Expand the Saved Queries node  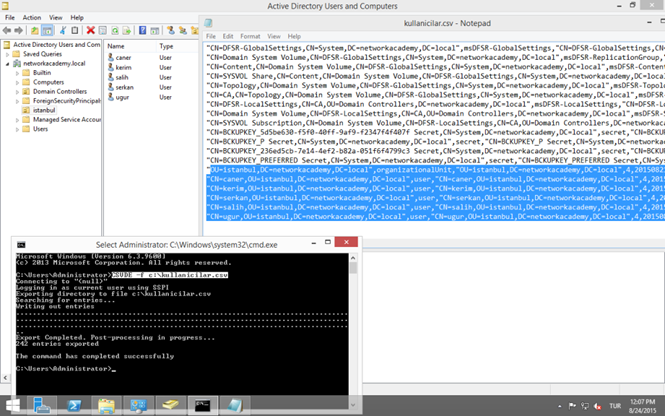pos(7,54)
